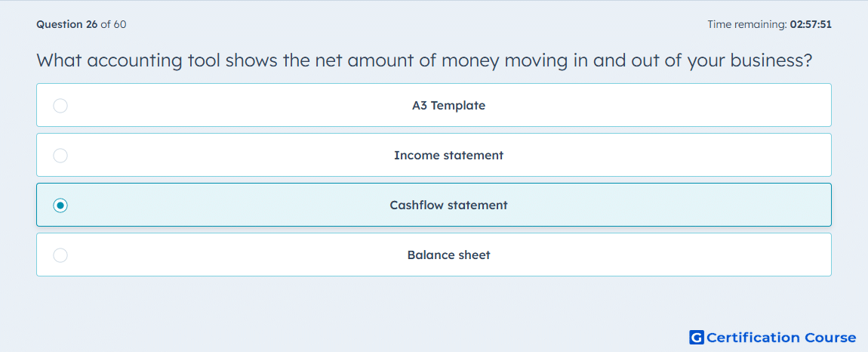Image resolution: width=868 pixels, height=352 pixels.
Task: Pick the Balance sheet radio button
Action: 60,255
